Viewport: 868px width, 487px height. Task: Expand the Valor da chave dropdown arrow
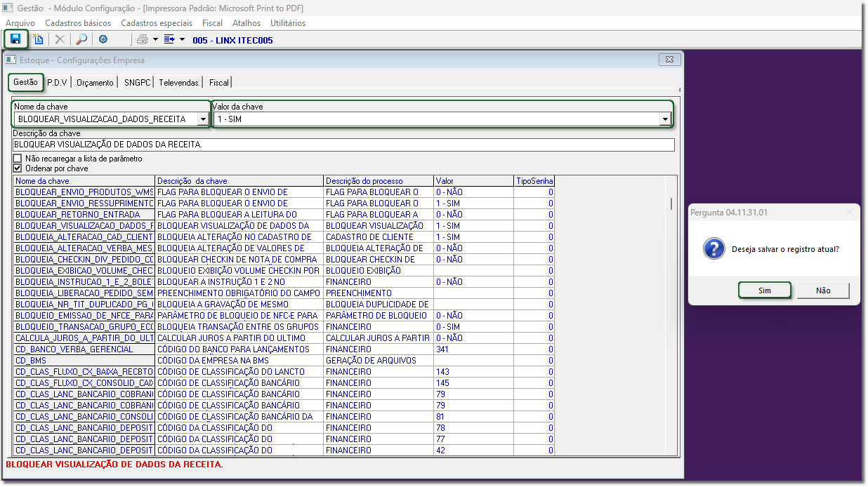(x=665, y=119)
